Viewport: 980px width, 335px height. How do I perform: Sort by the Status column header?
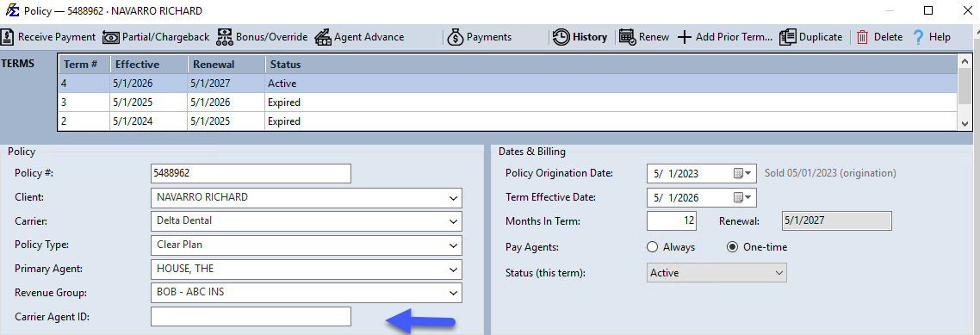[611, 65]
